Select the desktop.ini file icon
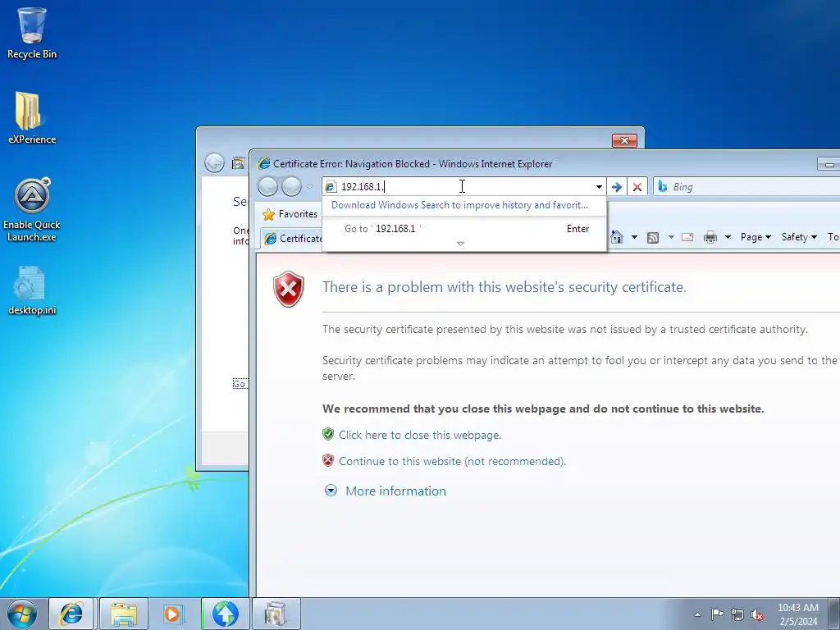Screen dimensions: 840x630 pyautogui.click(x=32, y=290)
